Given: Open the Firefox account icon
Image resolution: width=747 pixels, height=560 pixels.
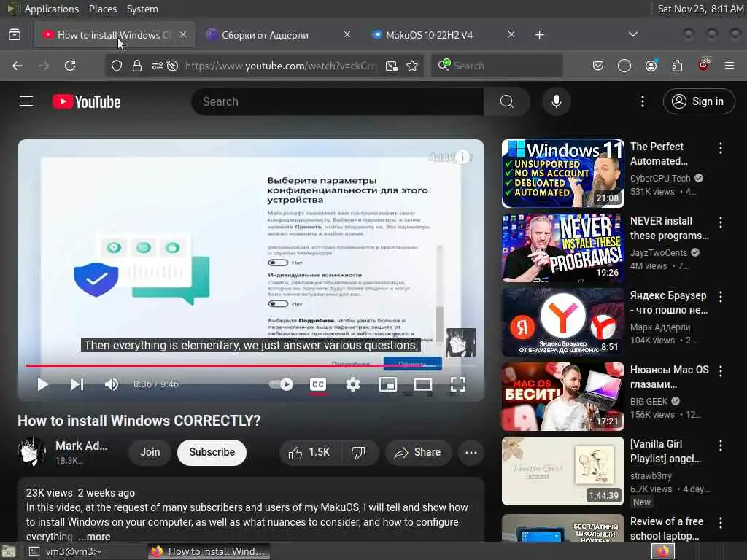Looking at the screenshot, I should click(651, 66).
